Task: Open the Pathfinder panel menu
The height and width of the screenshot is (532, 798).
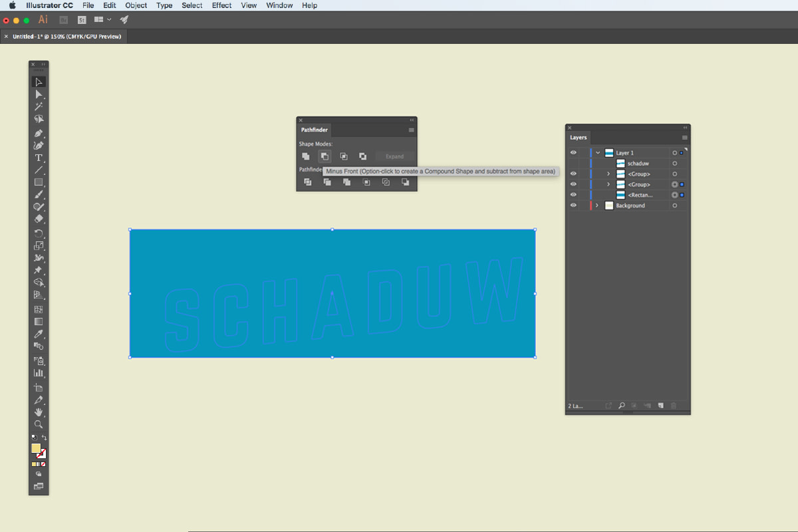Action: [412, 130]
